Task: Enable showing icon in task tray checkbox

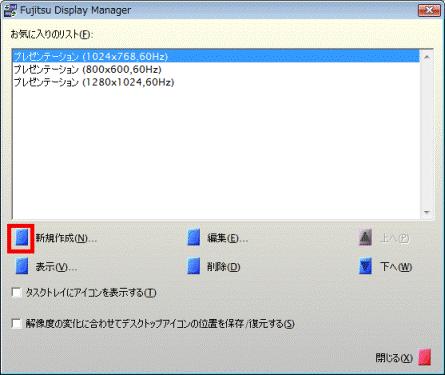Action: point(16,293)
